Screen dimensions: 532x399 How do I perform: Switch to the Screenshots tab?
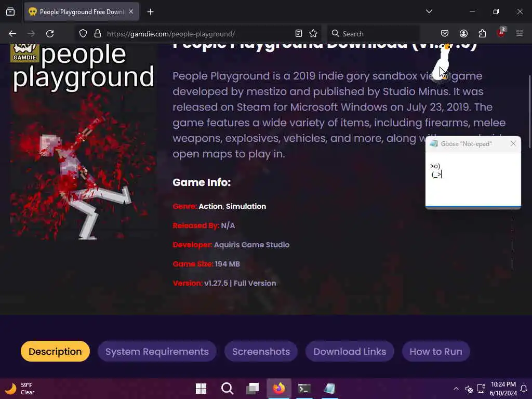point(261,352)
